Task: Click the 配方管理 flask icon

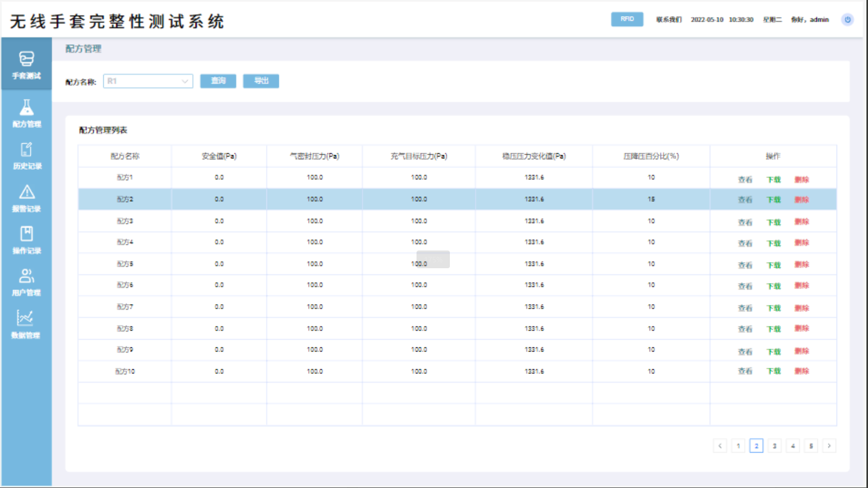Action: point(27,108)
